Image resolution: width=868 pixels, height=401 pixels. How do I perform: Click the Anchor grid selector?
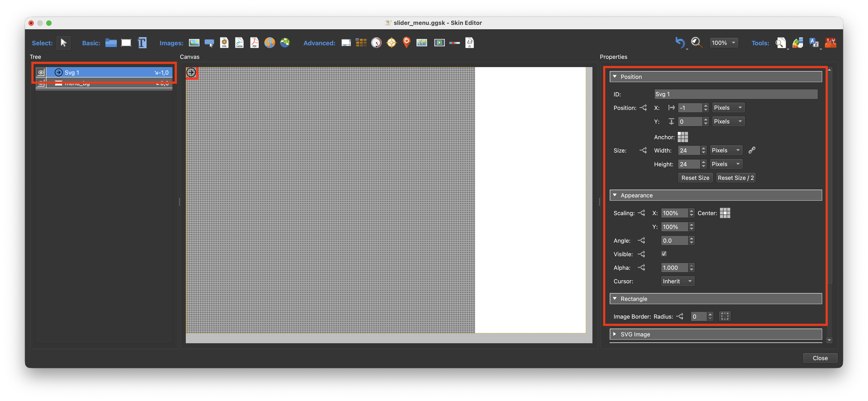pyautogui.click(x=683, y=137)
